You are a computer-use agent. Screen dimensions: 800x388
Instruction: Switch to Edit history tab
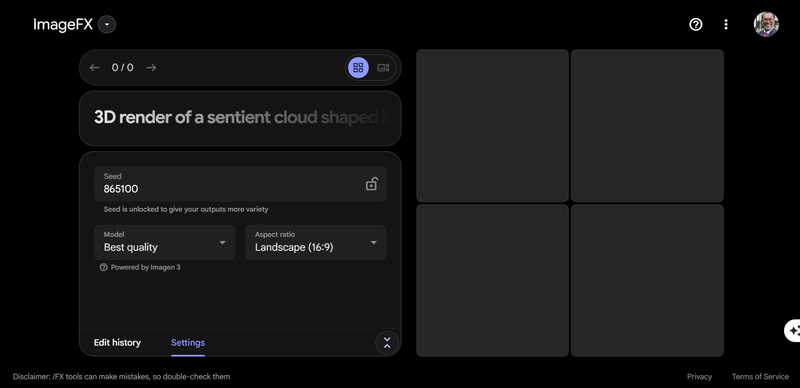(117, 343)
